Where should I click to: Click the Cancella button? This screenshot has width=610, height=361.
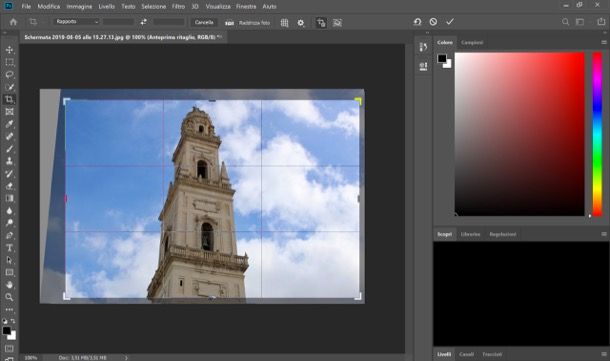204,22
